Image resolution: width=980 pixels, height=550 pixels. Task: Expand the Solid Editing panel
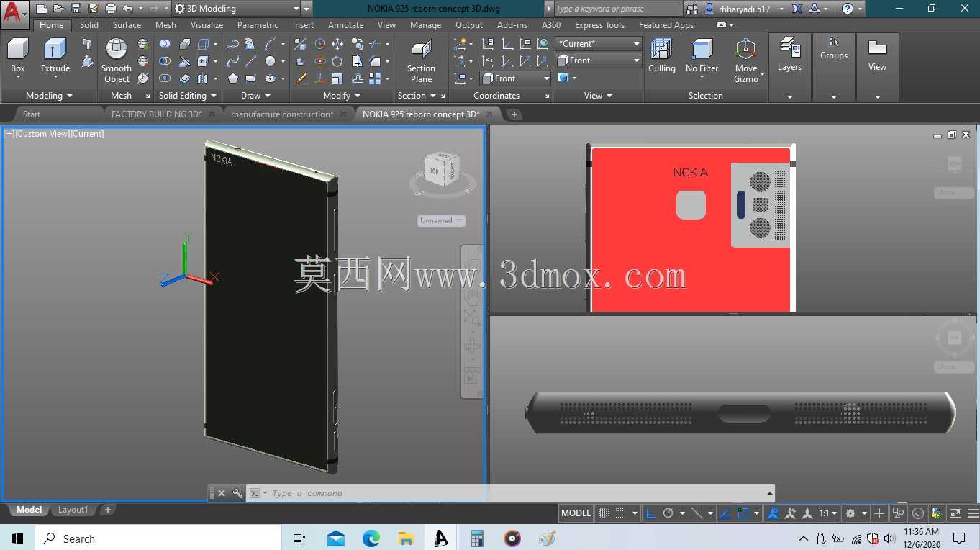[x=188, y=96]
